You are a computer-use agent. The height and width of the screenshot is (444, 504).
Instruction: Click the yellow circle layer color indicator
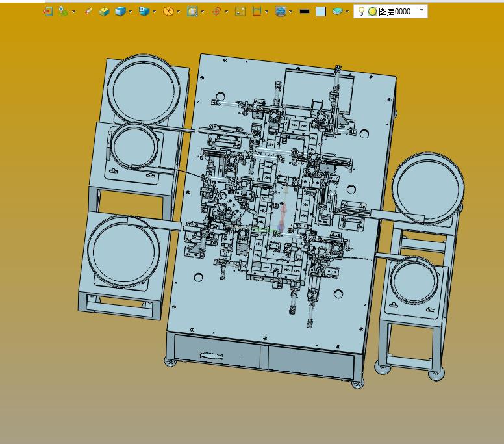[x=372, y=12]
